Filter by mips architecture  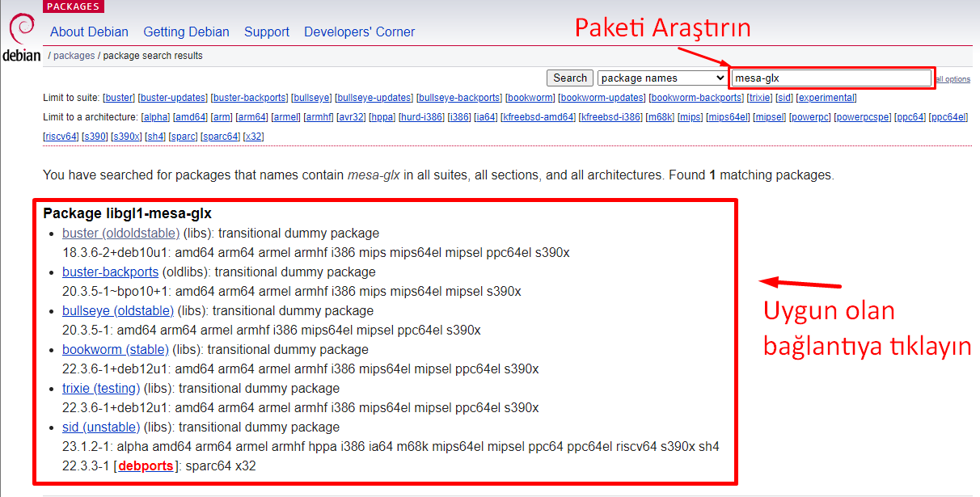coord(691,117)
